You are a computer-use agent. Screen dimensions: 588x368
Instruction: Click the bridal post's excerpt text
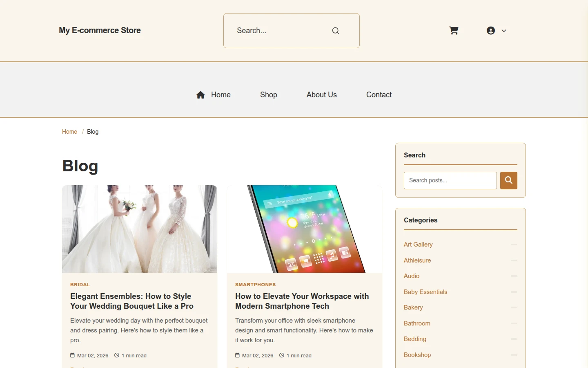pyautogui.click(x=139, y=330)
